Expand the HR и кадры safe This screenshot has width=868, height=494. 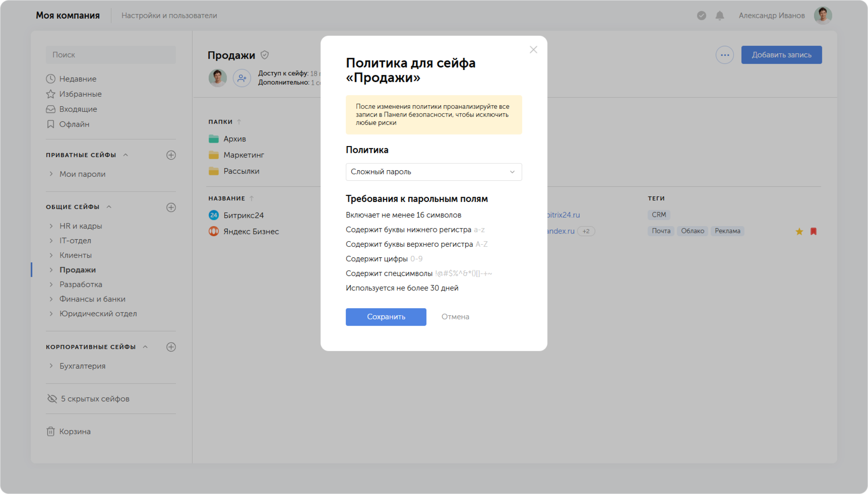click(51, 226)
